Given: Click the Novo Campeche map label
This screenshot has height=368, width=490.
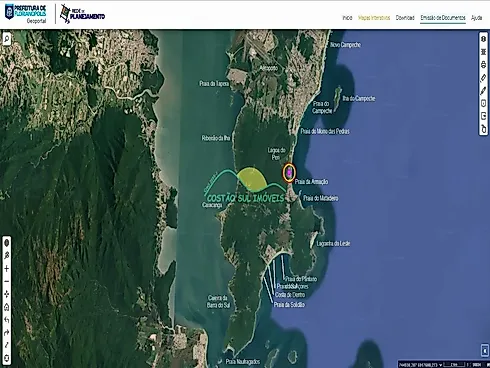Looking at the screenshot, I should point(345,45).
